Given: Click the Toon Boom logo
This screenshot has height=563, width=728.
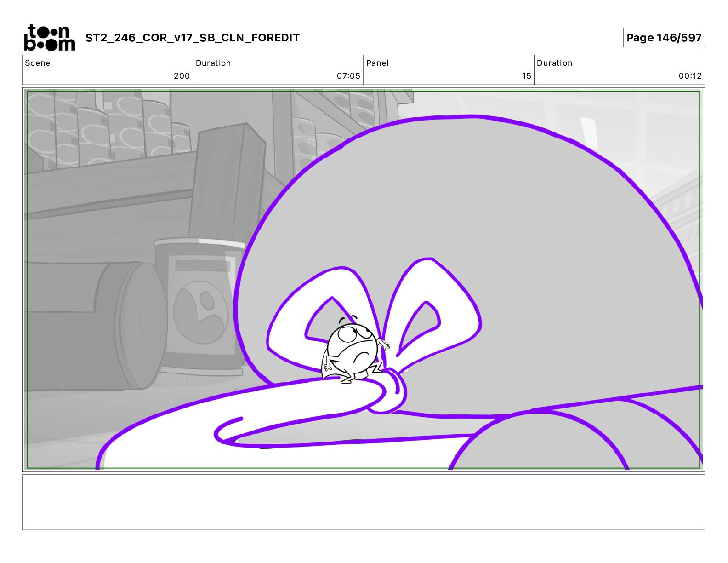Looking at the screenshot, I should [x=49, y=38].
